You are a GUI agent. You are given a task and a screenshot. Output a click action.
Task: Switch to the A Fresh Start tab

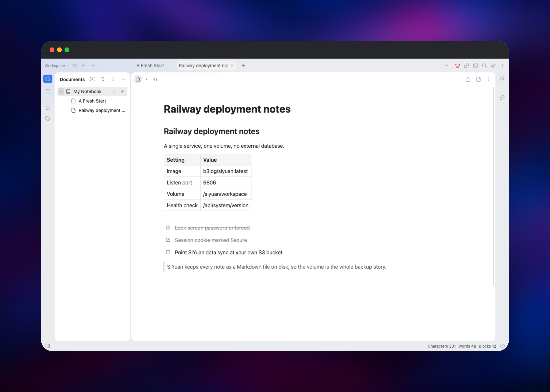tap(150, 66)
